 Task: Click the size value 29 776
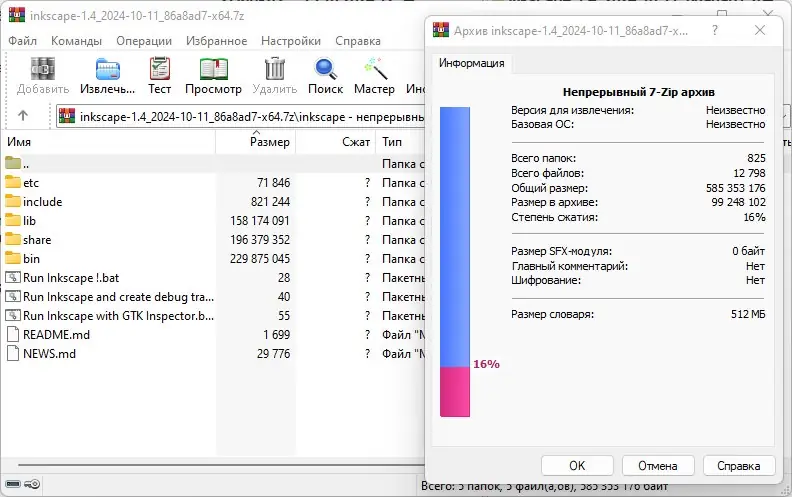pyautogui.click(x=273, y=354)
